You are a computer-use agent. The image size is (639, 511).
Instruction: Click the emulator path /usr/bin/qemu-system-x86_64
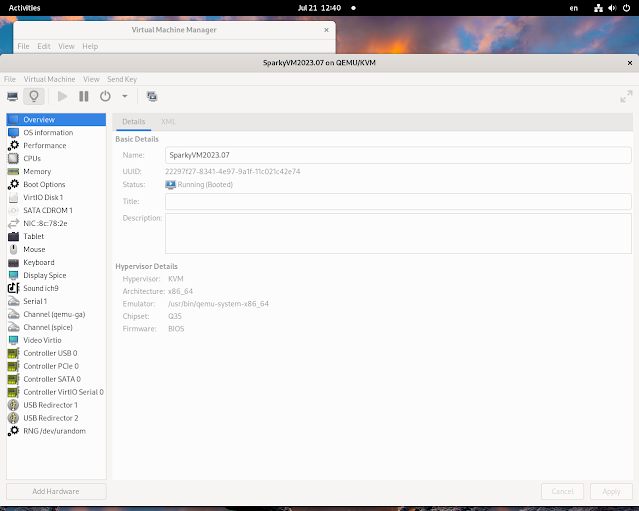(218, 304)
